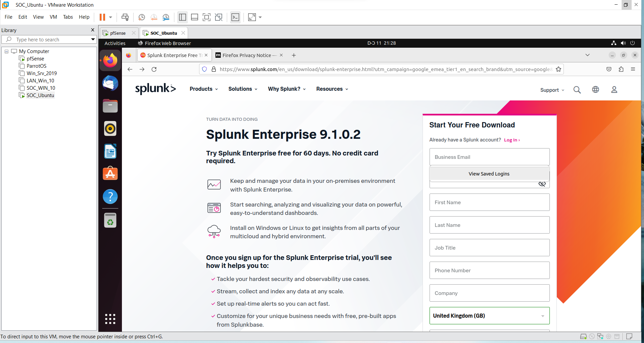Collapse the My Computer tree node

tap(6, 51)
